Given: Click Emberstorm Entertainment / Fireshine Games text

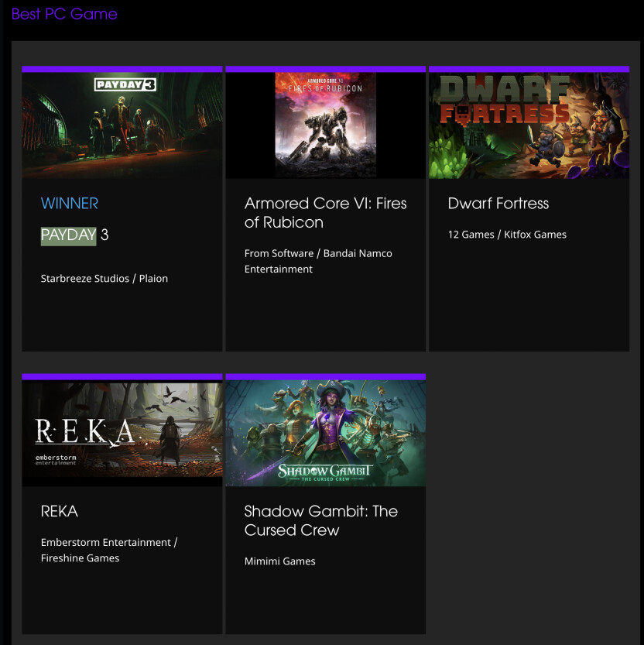Looking at the screenshot, I should (109, 550).
